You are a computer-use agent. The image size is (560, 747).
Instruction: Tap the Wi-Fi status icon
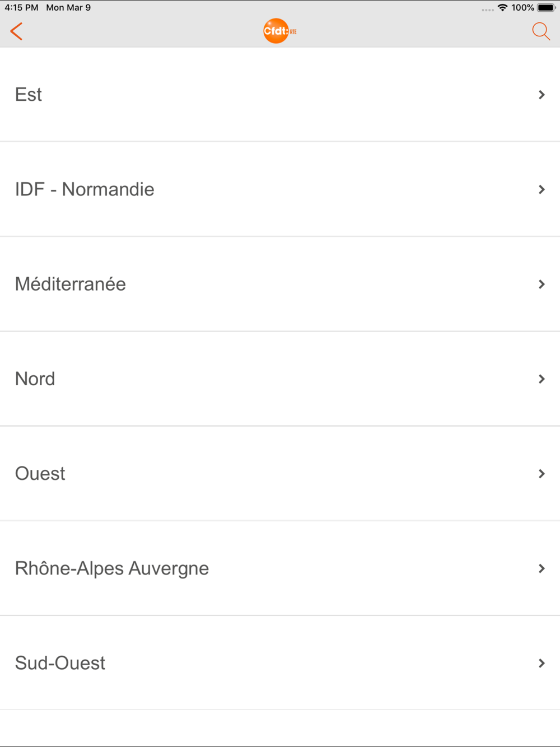tap(502, 7)
